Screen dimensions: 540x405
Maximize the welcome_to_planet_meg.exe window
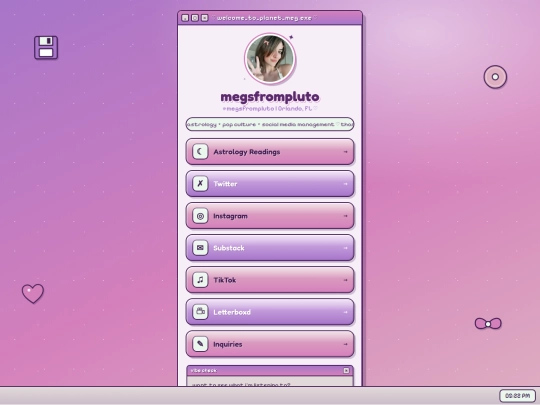195,18
